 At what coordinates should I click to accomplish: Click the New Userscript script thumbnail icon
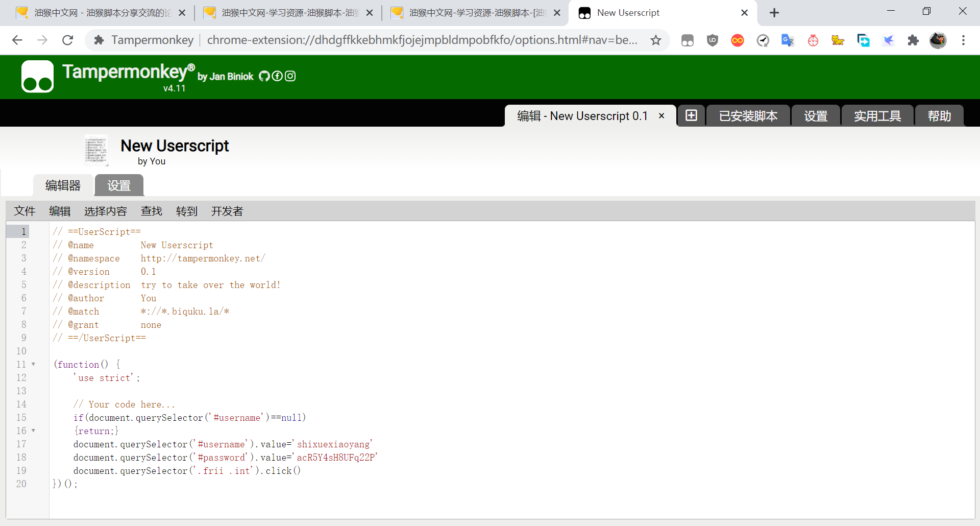(x=96, y=150)
